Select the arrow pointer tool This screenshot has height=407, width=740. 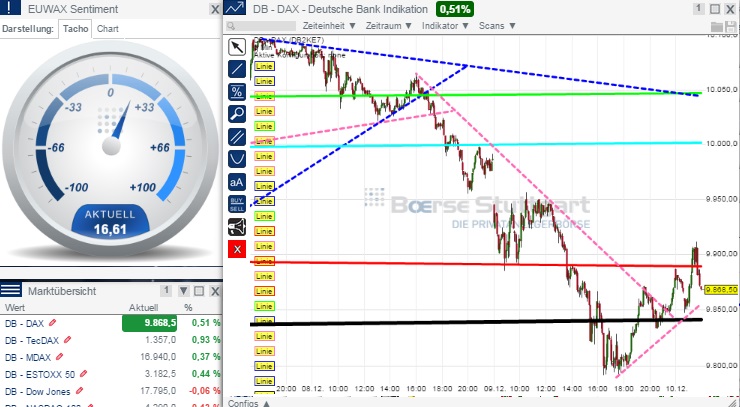[x=237, y=47]
